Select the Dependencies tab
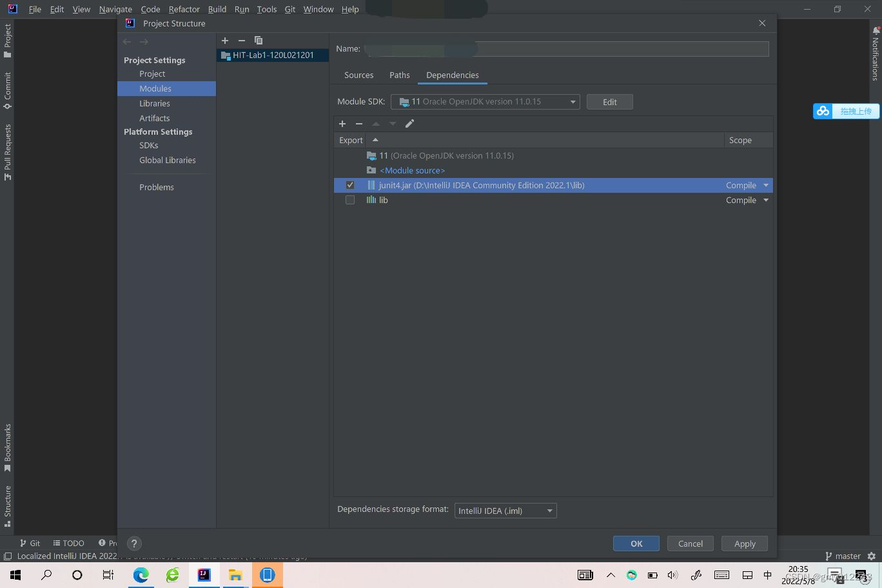 [453, 75]
